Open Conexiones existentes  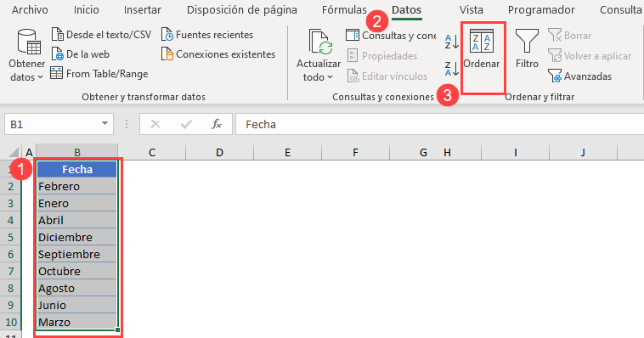coord(218,54)
